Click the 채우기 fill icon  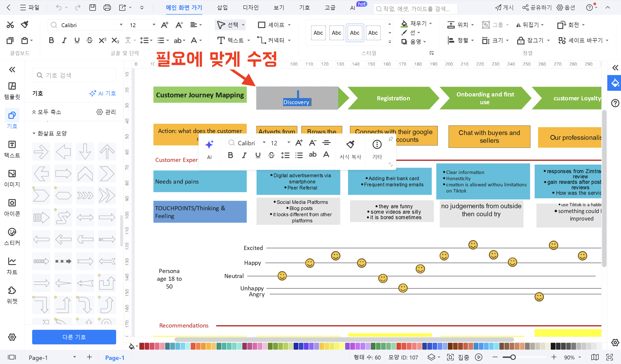point(404,23)
